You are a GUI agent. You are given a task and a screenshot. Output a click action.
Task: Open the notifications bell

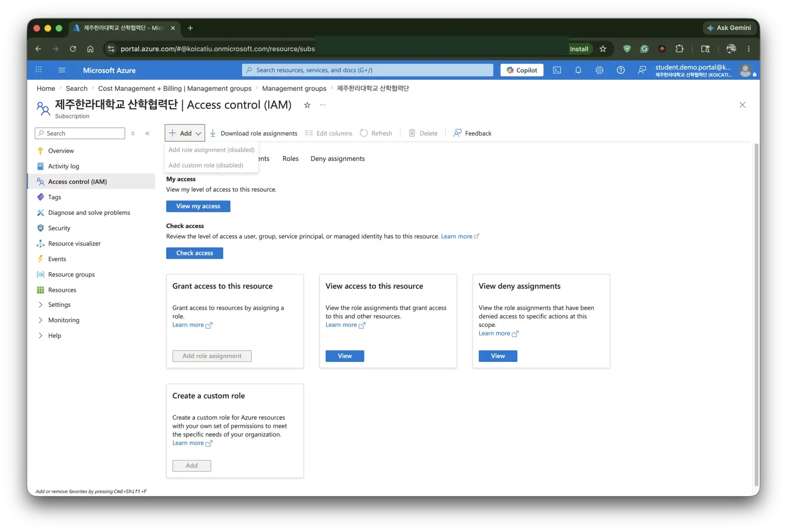tap(578, 70)
